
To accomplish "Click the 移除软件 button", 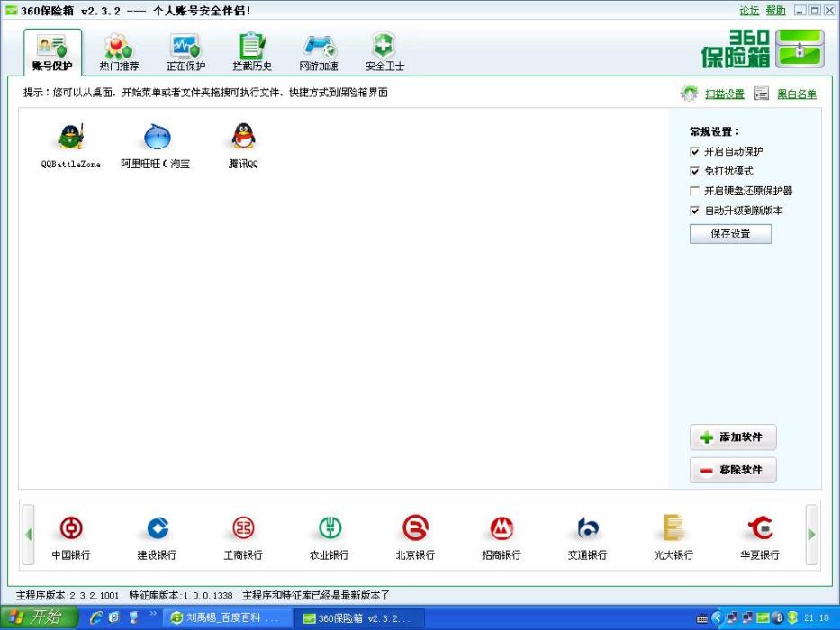I will pos(733,470).
